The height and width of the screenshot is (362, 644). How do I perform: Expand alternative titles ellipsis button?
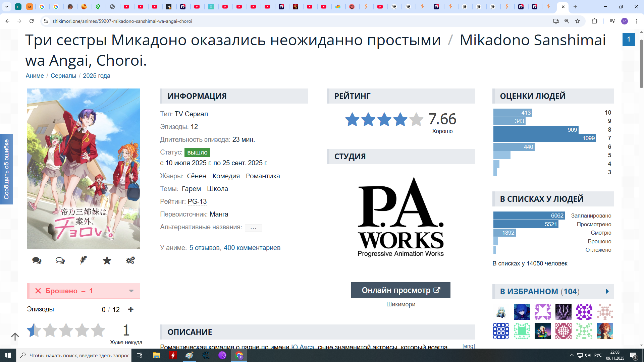[253, 228]
